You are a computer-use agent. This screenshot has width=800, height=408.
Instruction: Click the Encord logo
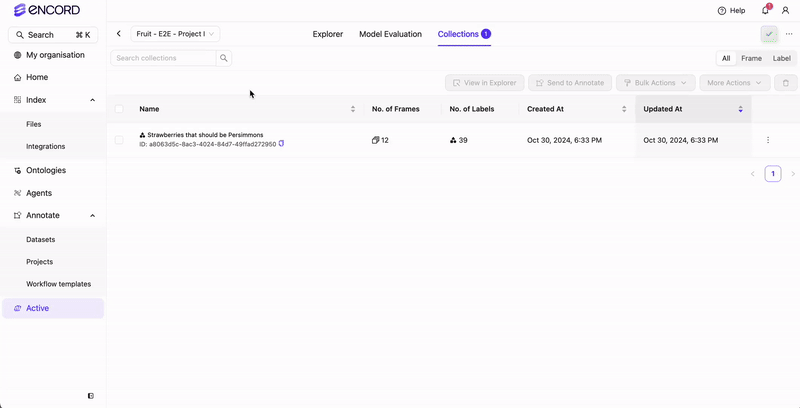(46, 10)
